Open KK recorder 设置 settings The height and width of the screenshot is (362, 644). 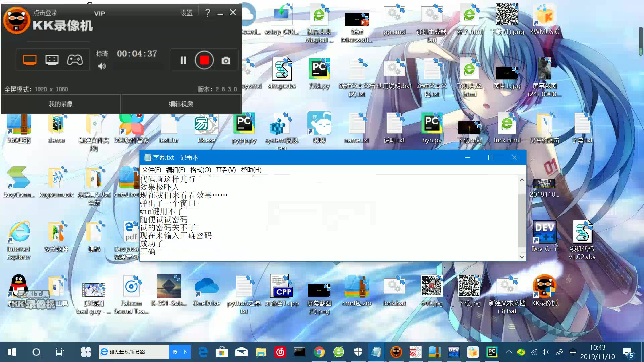pos(186,13)
